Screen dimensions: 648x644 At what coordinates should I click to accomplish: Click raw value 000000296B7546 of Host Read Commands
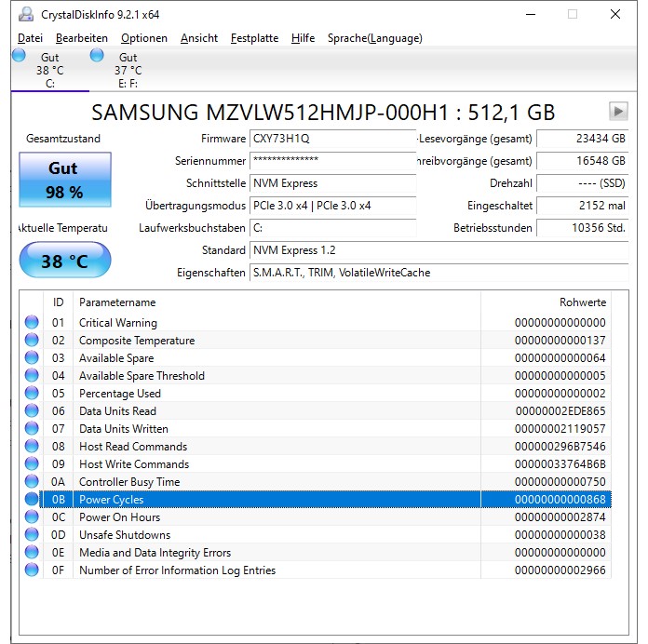click(560, 447)
